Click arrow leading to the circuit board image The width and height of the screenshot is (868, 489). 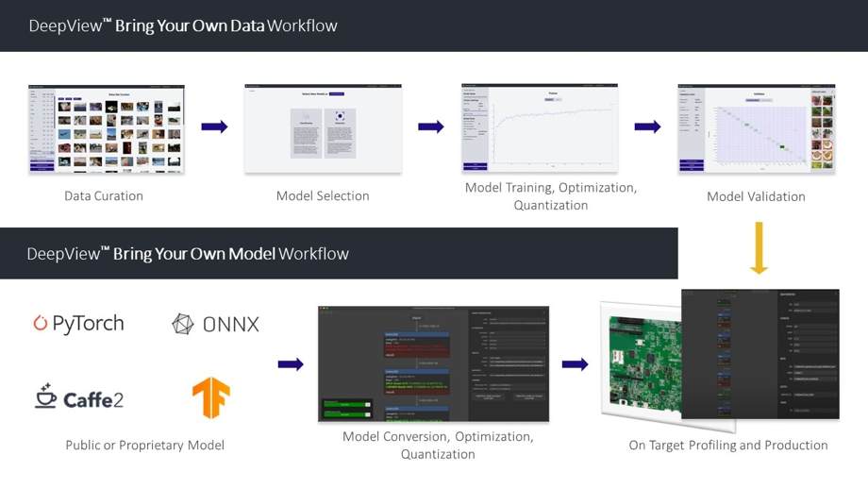576,364
